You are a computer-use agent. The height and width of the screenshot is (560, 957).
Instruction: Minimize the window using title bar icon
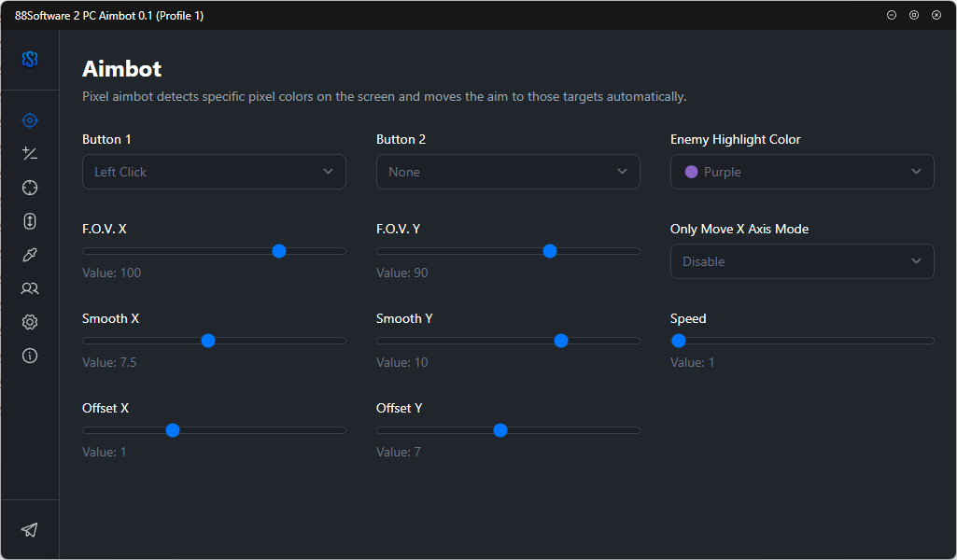pyautogui.click(x=892, y=15)
